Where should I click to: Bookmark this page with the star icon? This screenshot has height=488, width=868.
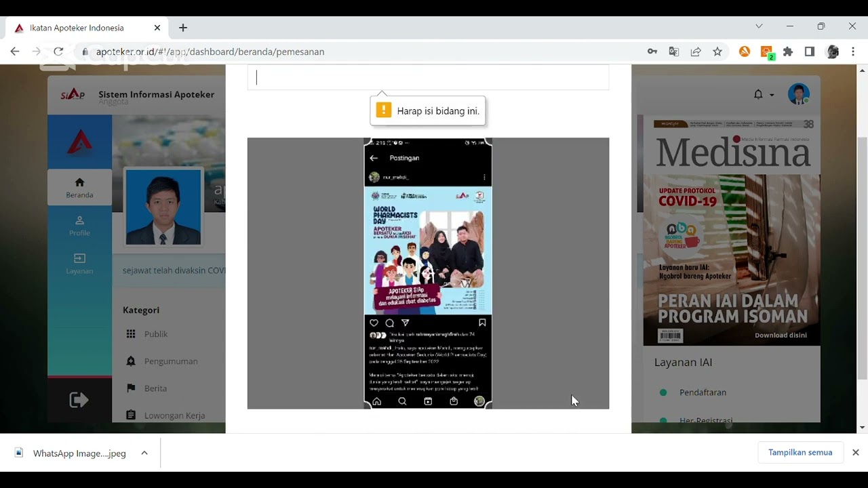point(717,52)
